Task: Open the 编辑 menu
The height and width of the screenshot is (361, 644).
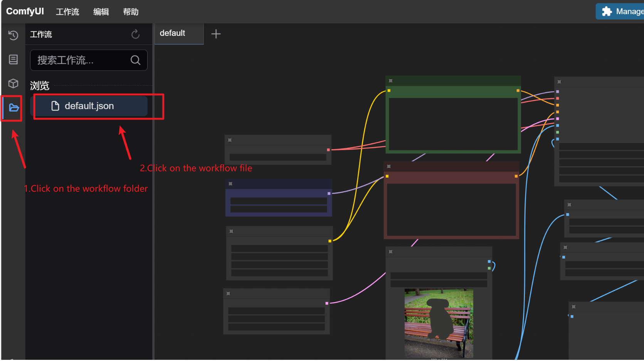Action: pyautogui.click(x=101, y=12)
